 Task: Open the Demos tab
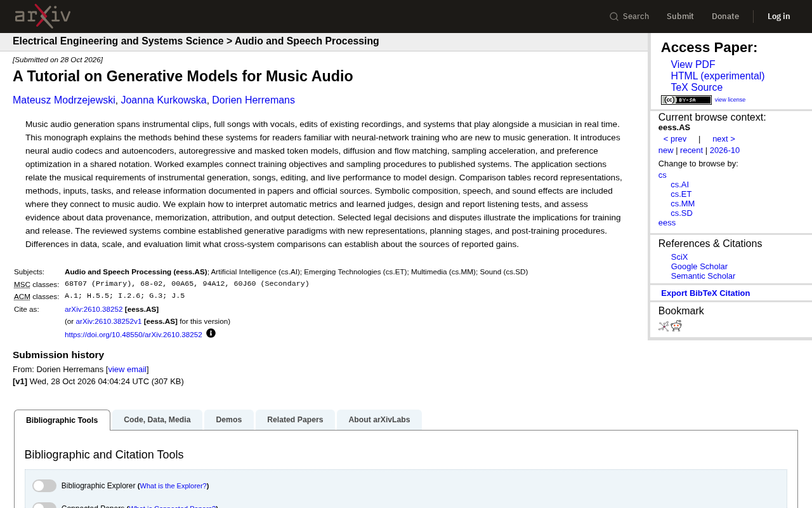[229, 420]
